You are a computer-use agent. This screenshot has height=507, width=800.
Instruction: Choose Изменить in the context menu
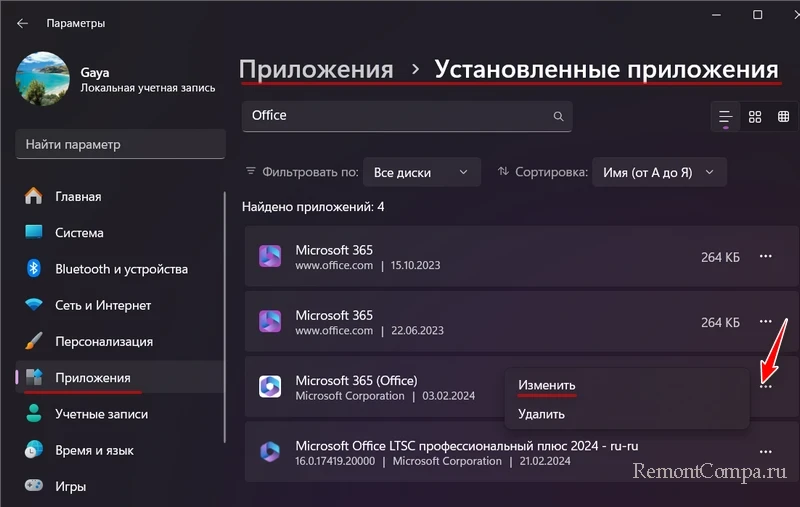pos(546,386)
